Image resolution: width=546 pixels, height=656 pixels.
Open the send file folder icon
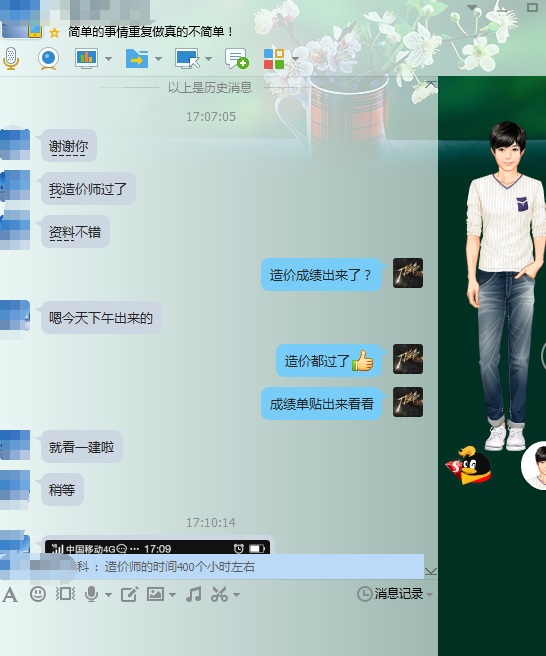137,59
